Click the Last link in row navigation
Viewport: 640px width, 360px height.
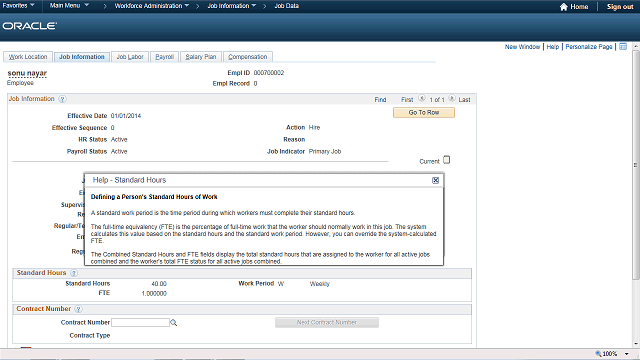[x=464, y=100]
